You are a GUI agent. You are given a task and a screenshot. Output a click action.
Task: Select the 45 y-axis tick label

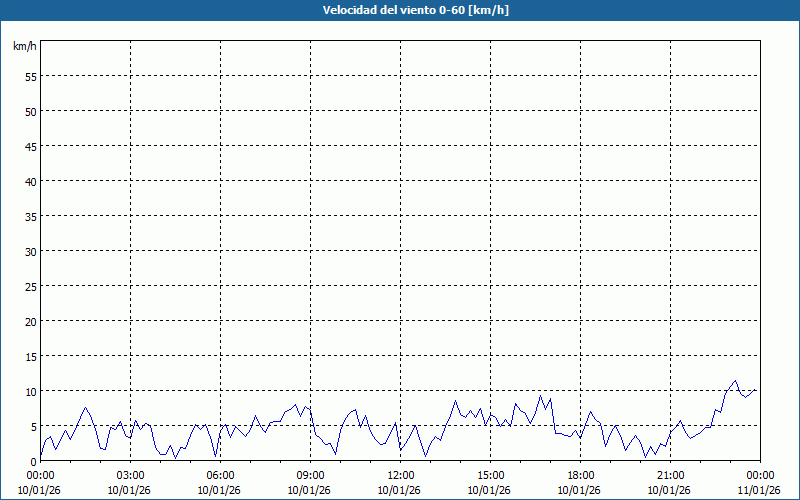(x=30, y=146)
